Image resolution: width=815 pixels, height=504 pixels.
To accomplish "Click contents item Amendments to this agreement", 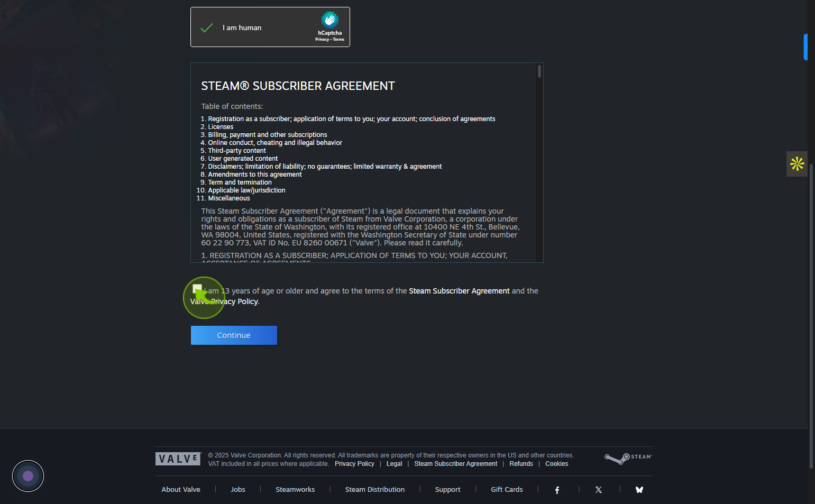I will coord(255,175).
